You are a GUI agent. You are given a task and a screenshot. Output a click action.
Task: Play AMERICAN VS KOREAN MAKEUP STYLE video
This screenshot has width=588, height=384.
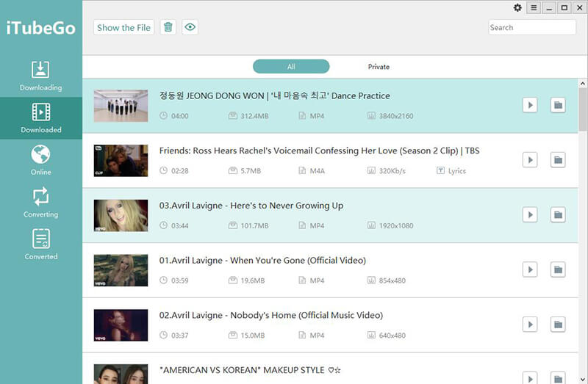click(530, 378)
